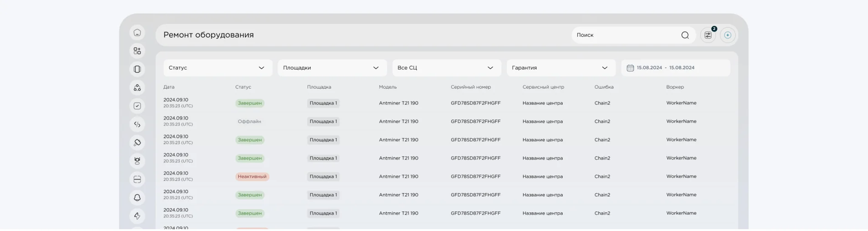Click Площадка 1 in the Неактивный row

pyautogui.click(x=323, y=176)
